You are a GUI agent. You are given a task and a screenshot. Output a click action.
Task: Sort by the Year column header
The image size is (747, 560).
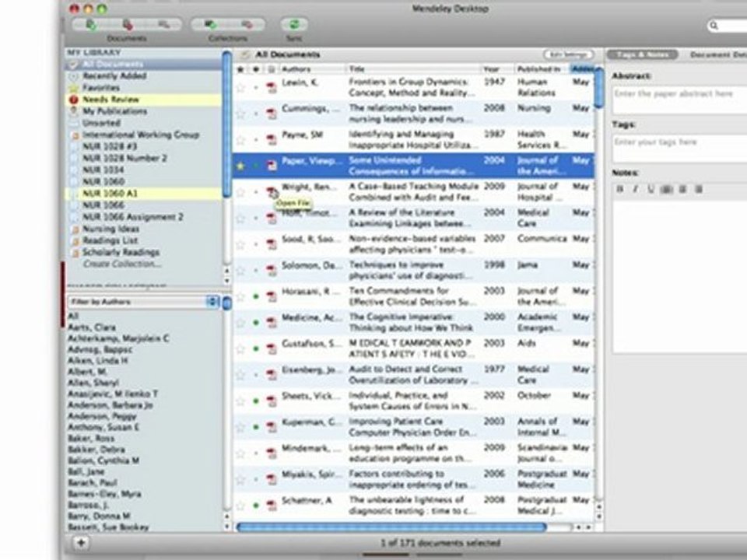[x=497, y=69]
